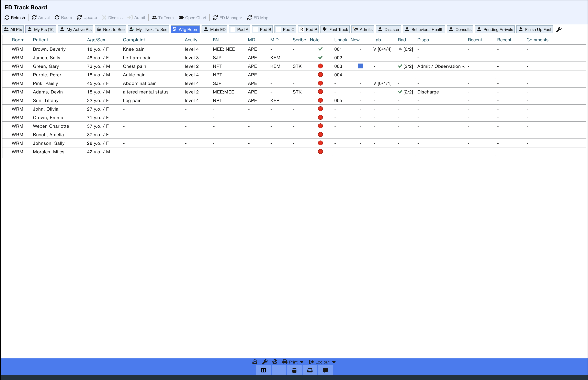The width and height of the screenshot is (588, 380).
Task: Click red note indicator for Purple, Peter
Action: [x=320, y=75]
